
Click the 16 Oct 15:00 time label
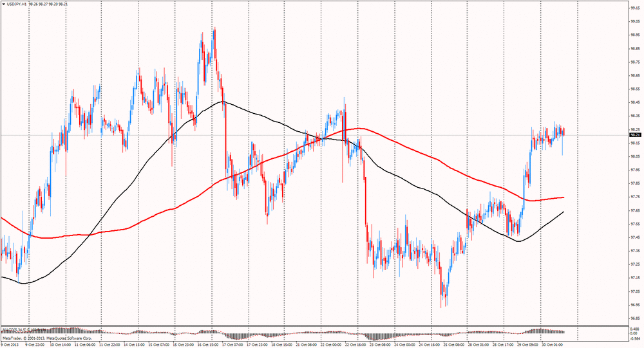point(207,345)
